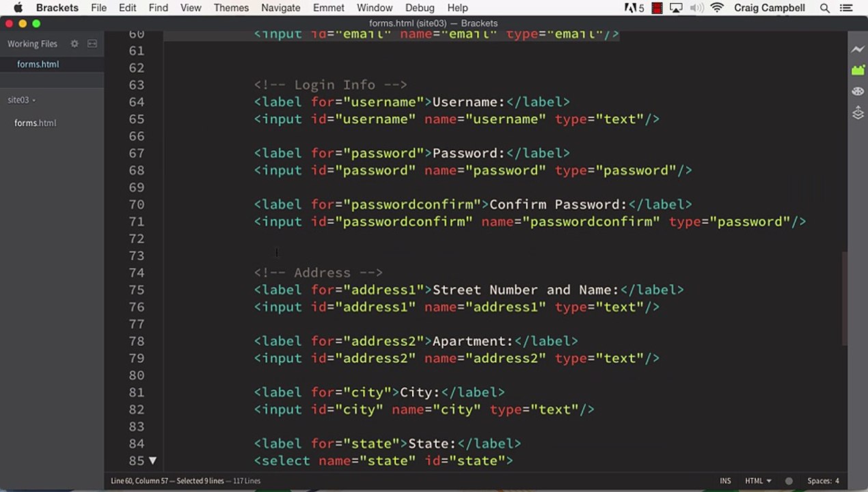Viewport: 868px width, 492px height.
Task: Open the Help menu
Action: click(457, 8)
